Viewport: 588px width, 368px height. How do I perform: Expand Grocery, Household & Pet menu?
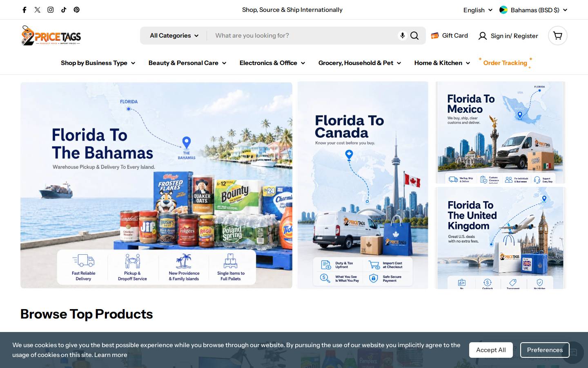(x=360, y=63)
